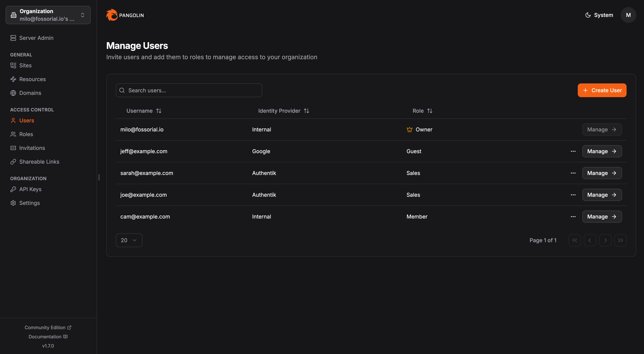Click the M user avatar
The image size is (644, 354).
click(x=628, y=15)
